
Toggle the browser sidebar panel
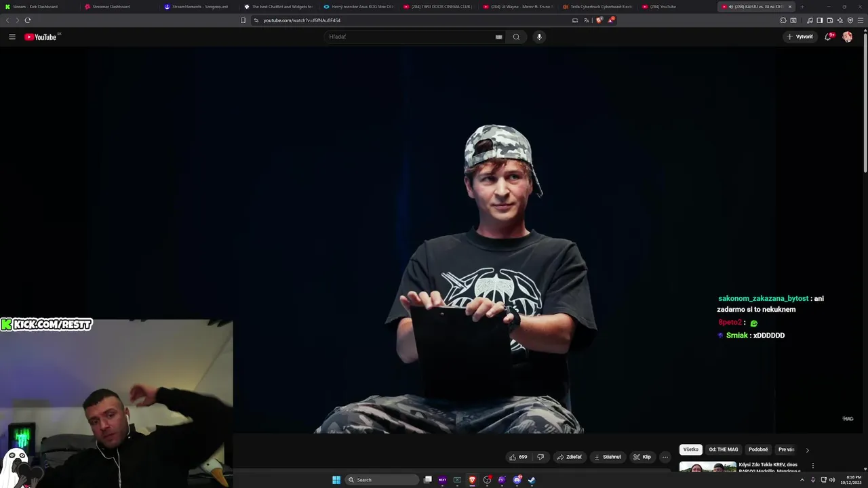(x=820, y=20)
